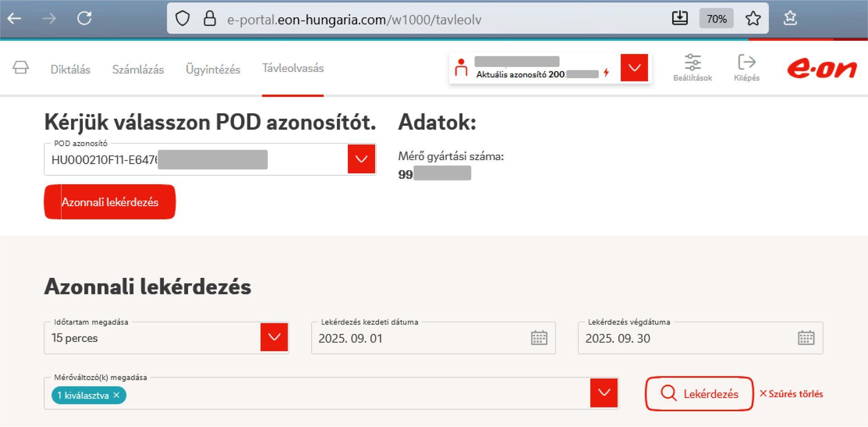This screenshot has width=868, height=427.
Task: Click the E.ON logo
Action: tap(821, 69)
